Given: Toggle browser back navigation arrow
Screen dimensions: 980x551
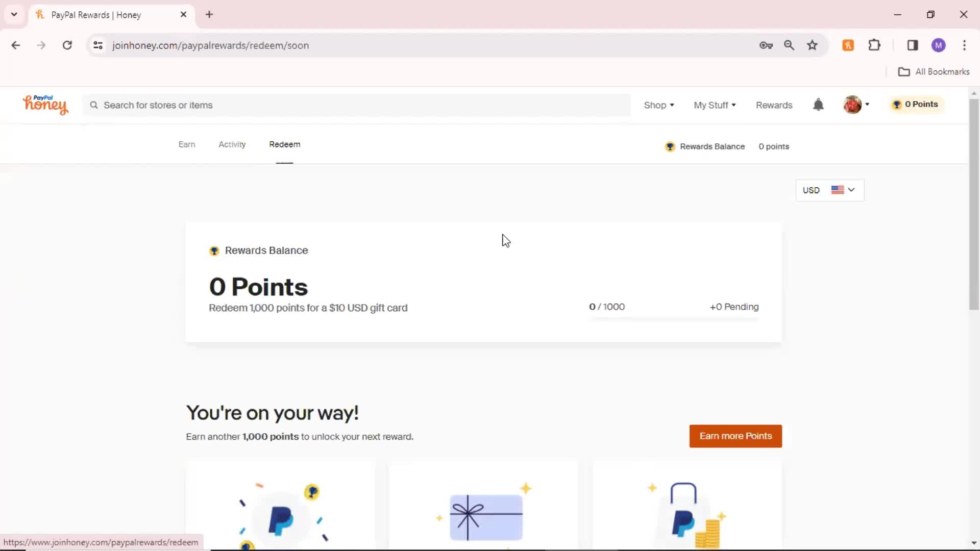Looking at the screenshot, I should (16, 45).
